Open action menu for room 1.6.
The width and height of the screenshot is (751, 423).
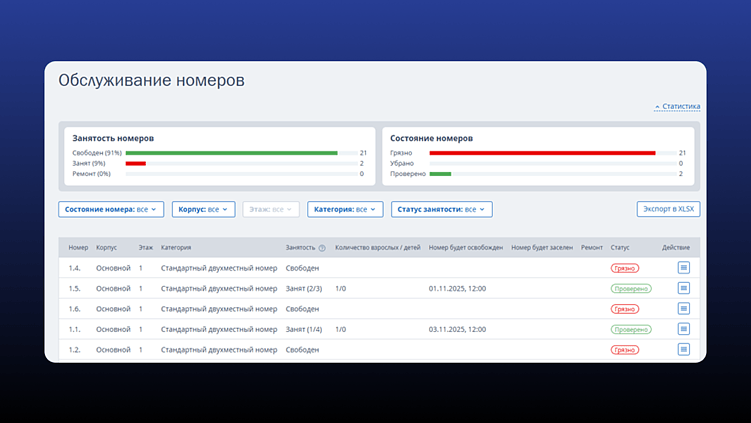point(683,309)
